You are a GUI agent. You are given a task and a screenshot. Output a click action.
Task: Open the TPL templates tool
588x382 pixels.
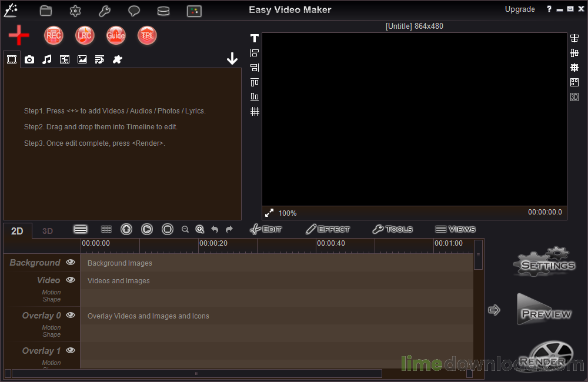147,35
